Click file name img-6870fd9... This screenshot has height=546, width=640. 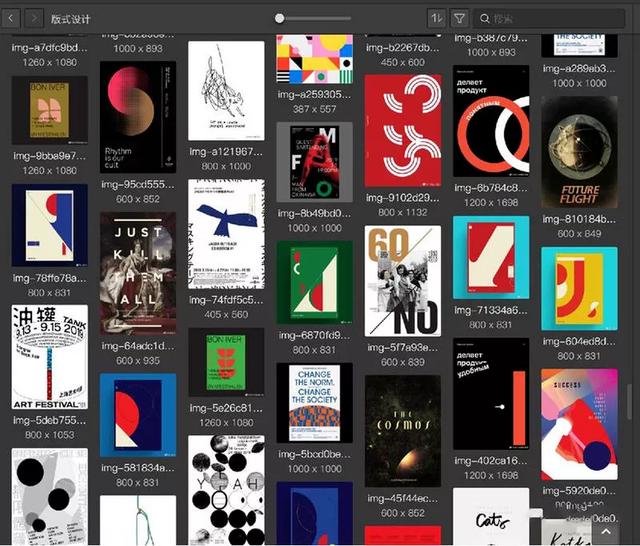point(314,335)
